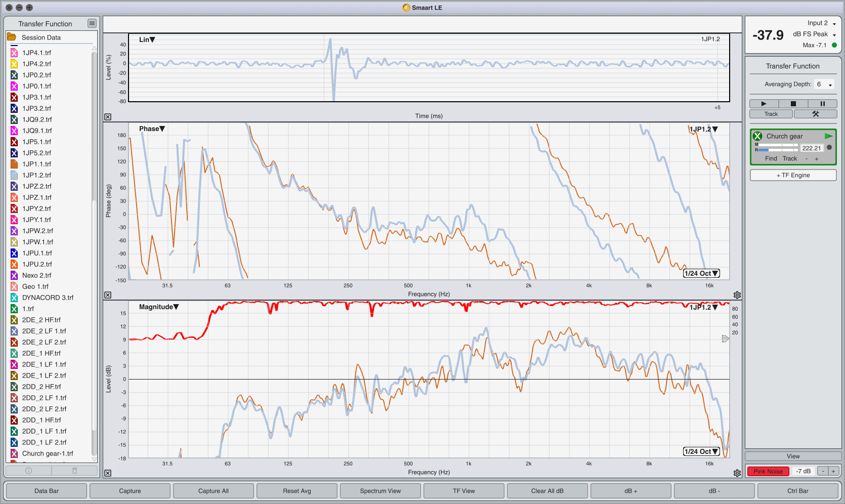Add a new engine with + TF Engine
Screen dimensions: 845x504
click(x=793, y=175)
